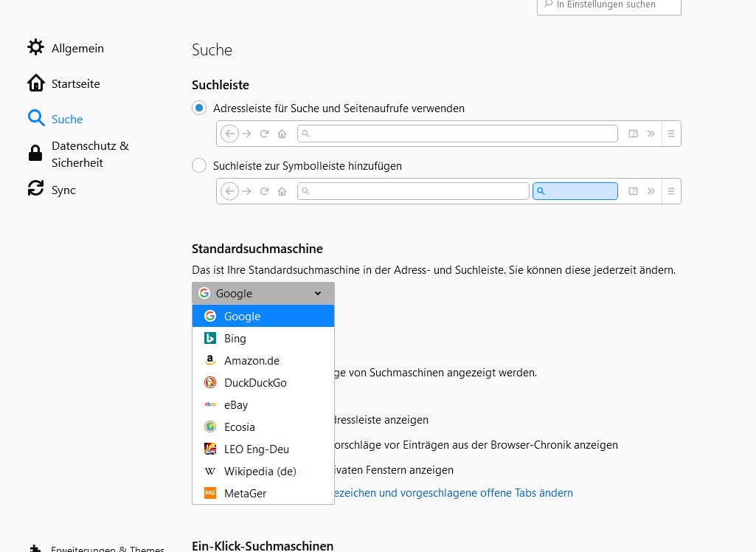Viewport: 756px width, 552px height.
Task: Select the MetaGer orange icon entry
Action: pos(210,493)
